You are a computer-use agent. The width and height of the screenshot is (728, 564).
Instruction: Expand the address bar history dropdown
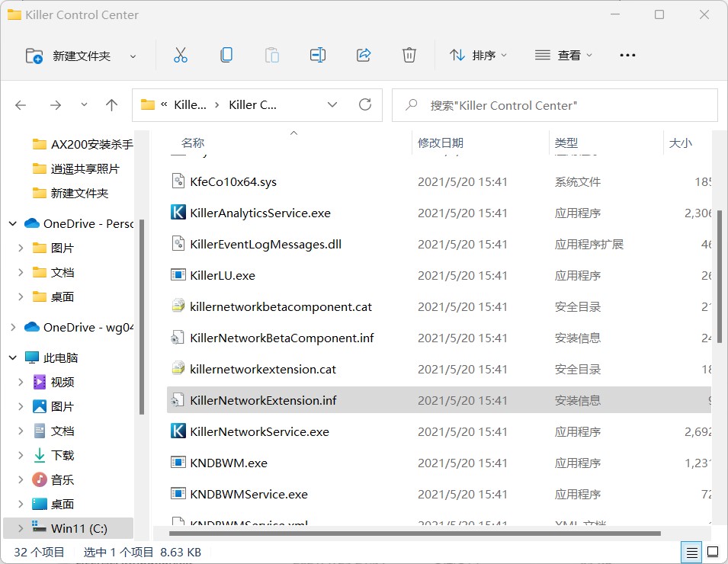pos(332,104)
